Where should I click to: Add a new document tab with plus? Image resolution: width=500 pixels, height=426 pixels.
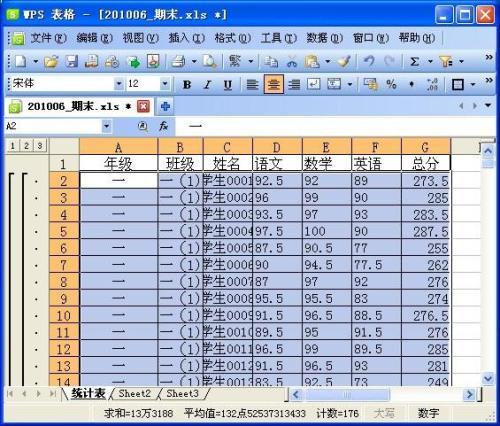pos(165,107)
